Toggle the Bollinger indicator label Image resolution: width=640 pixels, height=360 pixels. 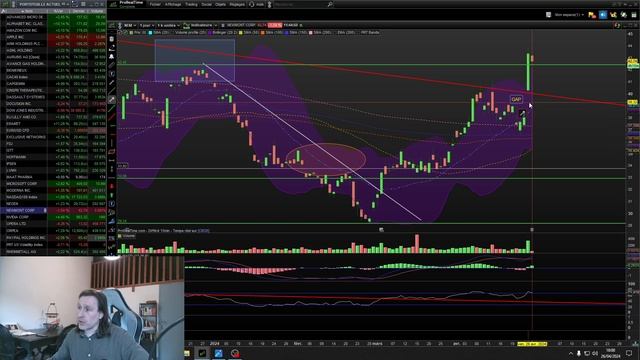(x=225, y=32)
